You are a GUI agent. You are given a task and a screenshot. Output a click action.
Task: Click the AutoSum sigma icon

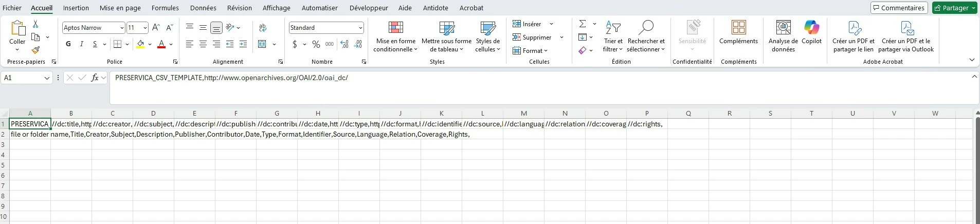583,24
